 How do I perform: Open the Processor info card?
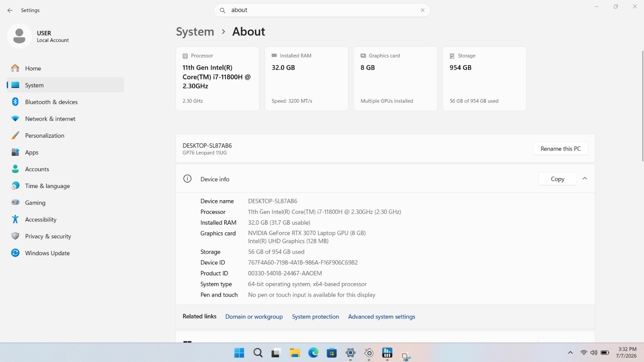[x=217, y=79]
